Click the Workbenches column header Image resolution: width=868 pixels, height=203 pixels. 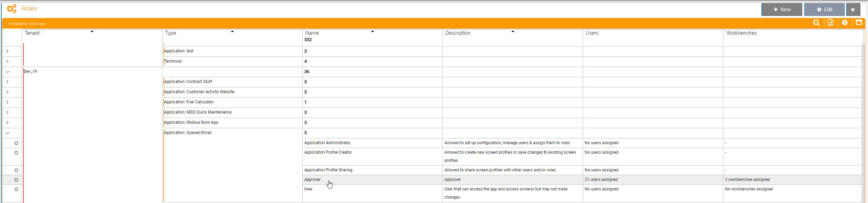[741, 33]
